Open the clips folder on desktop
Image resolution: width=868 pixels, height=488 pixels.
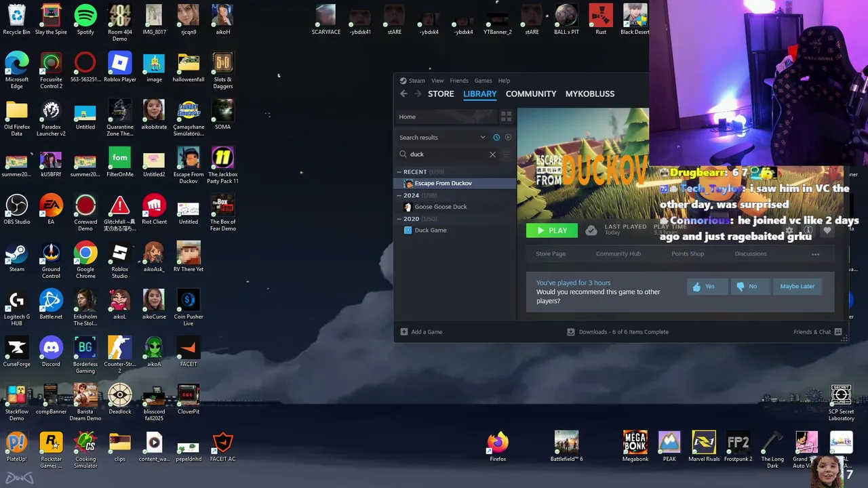coord(120,446)
